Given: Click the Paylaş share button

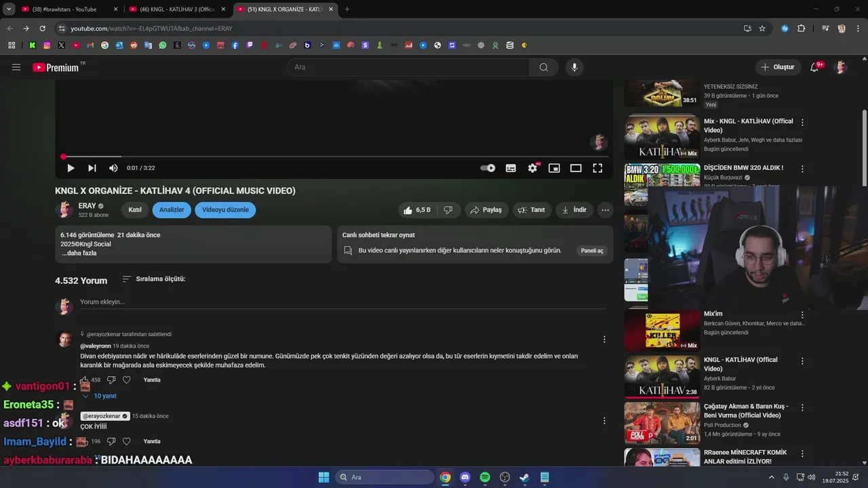Looking at the screenshot, I should (x=486, y=210).
